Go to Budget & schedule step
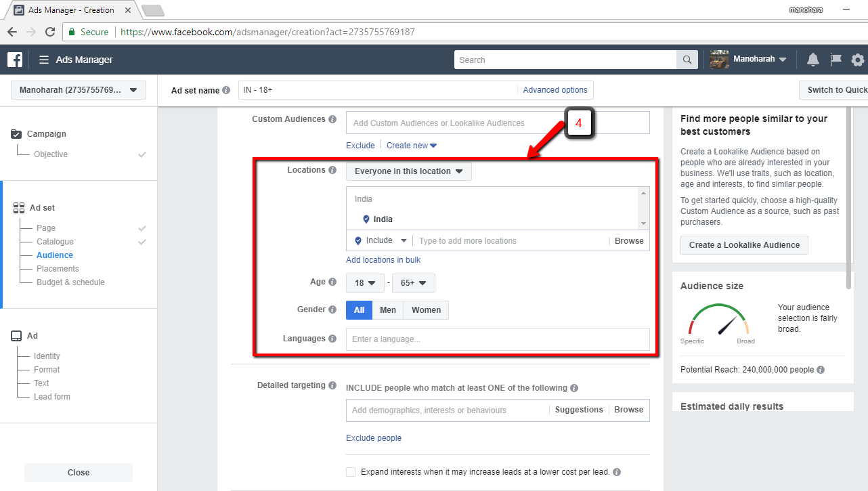Image resolution: width=868 pixels, height=491 pixels. pos(70,282)
